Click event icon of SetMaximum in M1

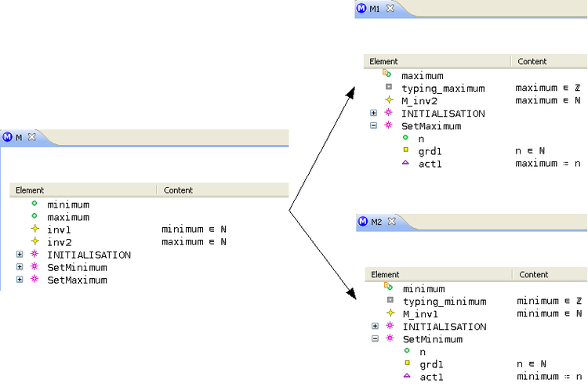(389, 125)
